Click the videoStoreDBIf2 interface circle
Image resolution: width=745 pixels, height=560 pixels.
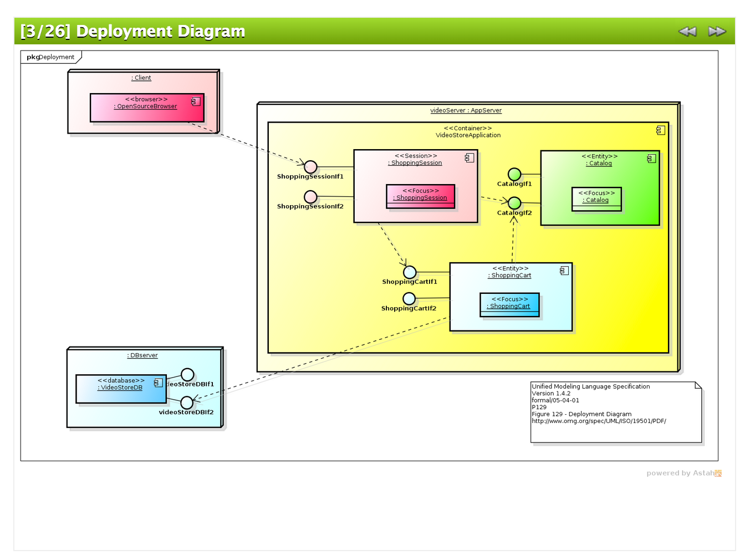pos(187,403)
